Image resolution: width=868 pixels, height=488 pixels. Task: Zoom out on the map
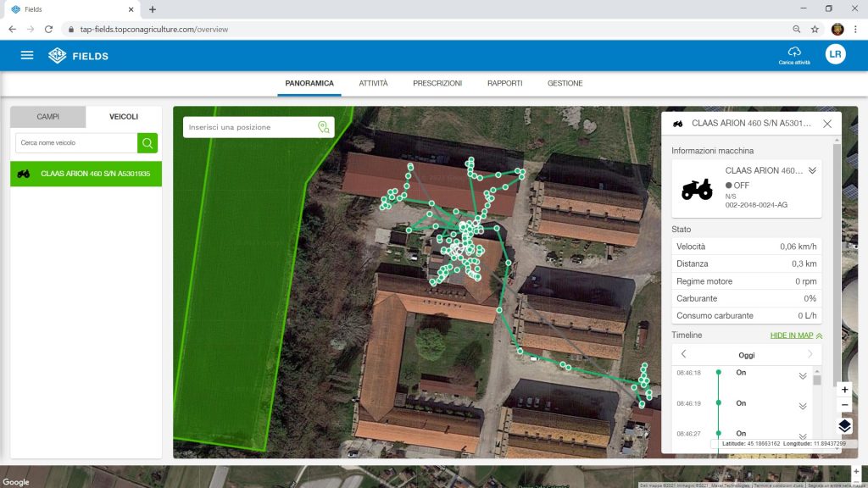tap(845, 405)
